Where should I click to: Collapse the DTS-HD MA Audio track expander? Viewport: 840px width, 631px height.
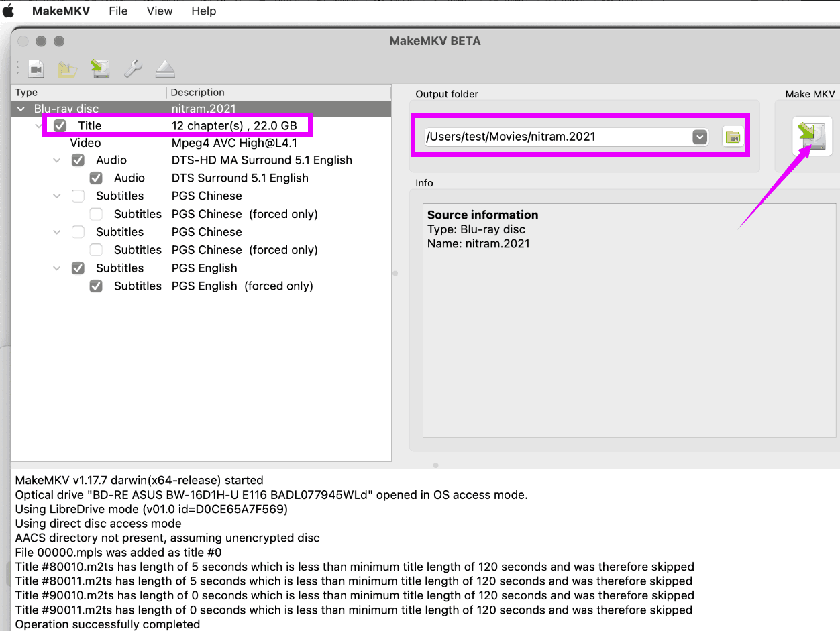(58, 160)
